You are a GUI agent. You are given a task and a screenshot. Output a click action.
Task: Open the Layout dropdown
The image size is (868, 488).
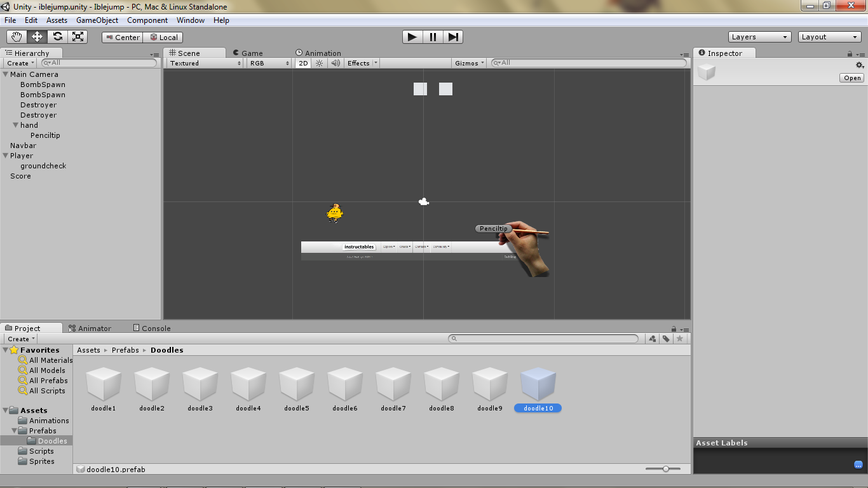click(x=830, y=37)
